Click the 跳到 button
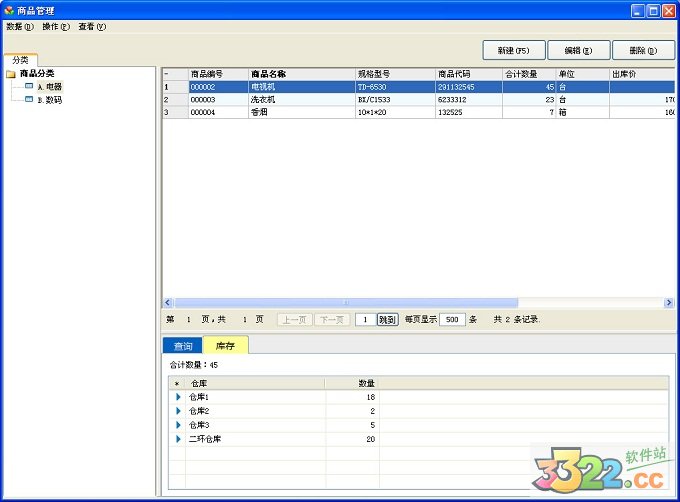680x502 pixels. click(x=387, y=320)
